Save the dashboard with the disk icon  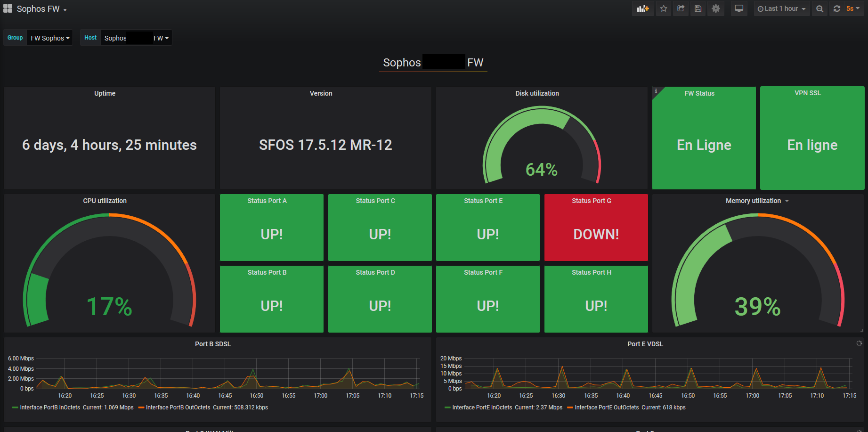[x=698, y=8]
